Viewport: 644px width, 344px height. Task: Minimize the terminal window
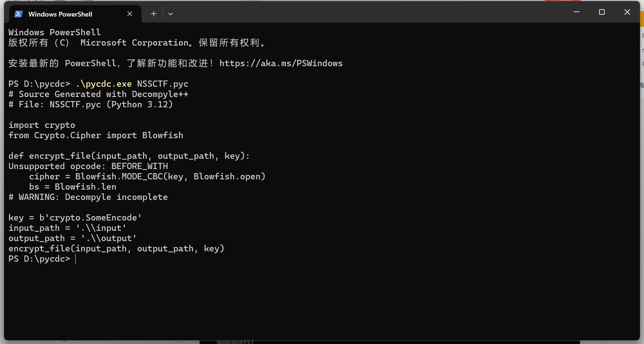point(576,12)
